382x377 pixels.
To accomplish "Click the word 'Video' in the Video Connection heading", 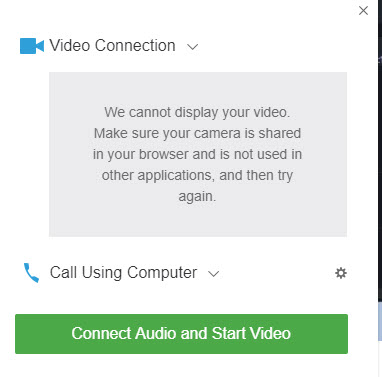I will point(70,45).
